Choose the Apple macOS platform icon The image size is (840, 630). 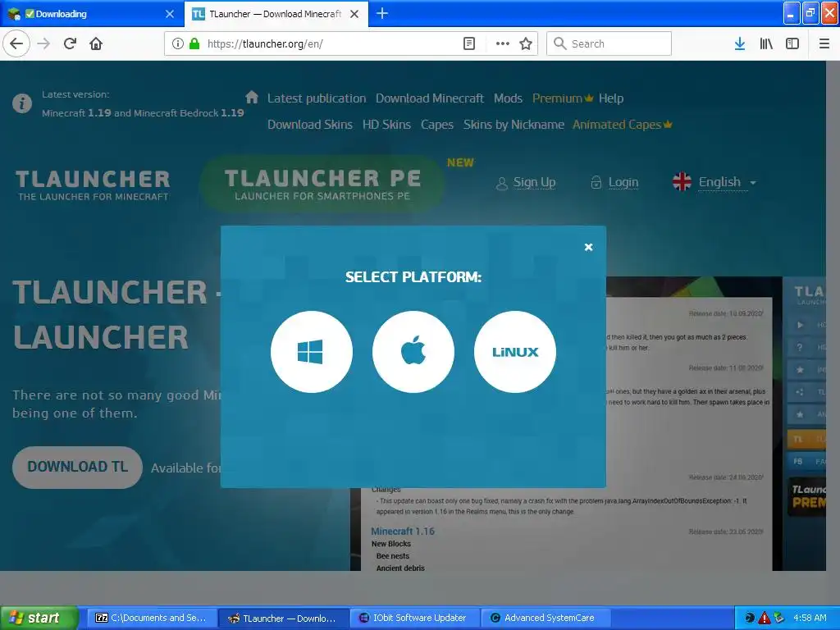(x=413, y=352)
